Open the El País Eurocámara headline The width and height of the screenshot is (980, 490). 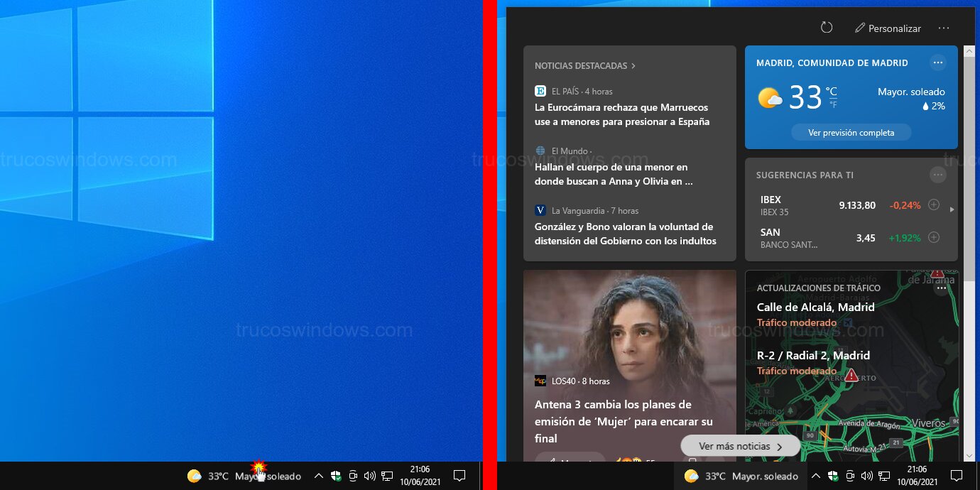pyautogui.click(x=621, y=114)
